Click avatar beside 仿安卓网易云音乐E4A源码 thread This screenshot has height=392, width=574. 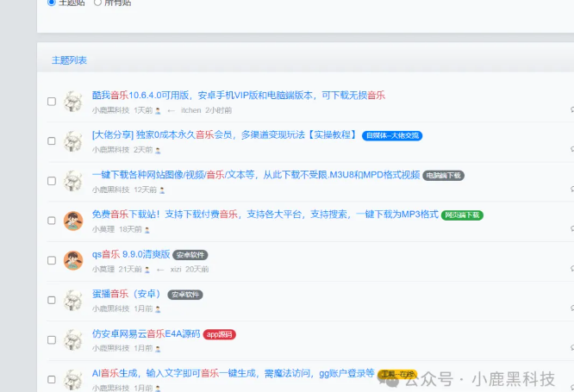point(73,339)
